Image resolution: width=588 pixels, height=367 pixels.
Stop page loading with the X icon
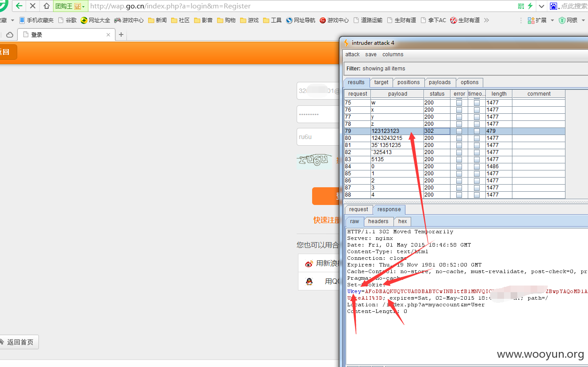pyautogui.click(x=32, y=6)
